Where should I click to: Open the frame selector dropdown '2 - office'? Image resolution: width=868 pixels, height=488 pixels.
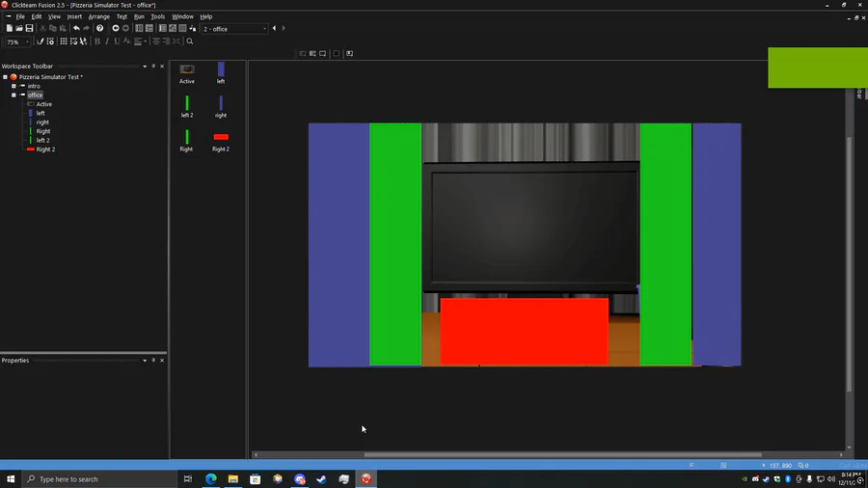tap(234, 29)
